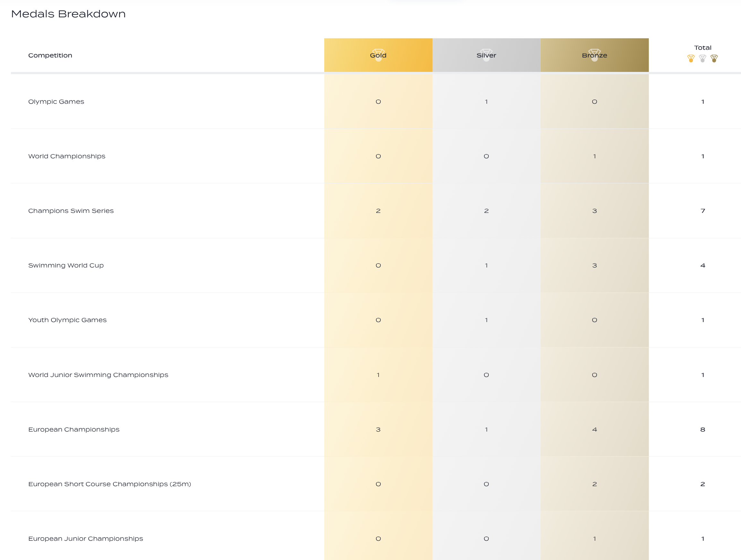The height and width of the screenshot is (560, 741).
Task: Click World Championships silver count 0
Action: (x=486, y=156)
